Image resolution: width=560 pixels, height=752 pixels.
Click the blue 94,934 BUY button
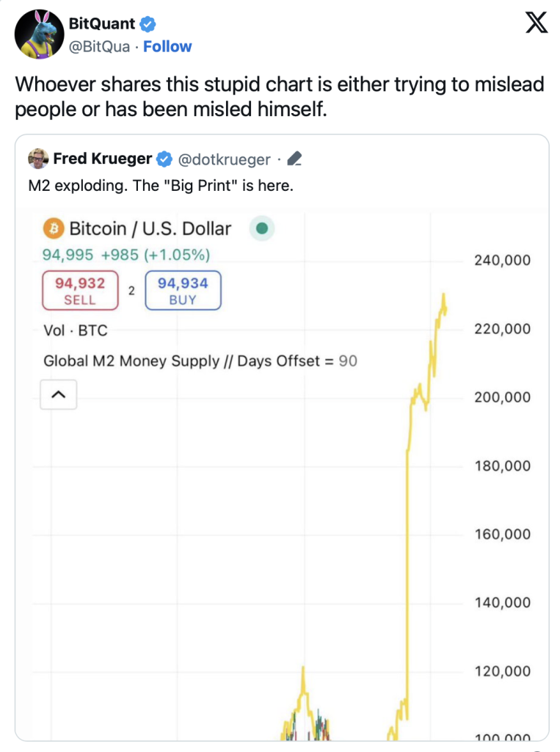pyautogui.click(x=183, y=290)
